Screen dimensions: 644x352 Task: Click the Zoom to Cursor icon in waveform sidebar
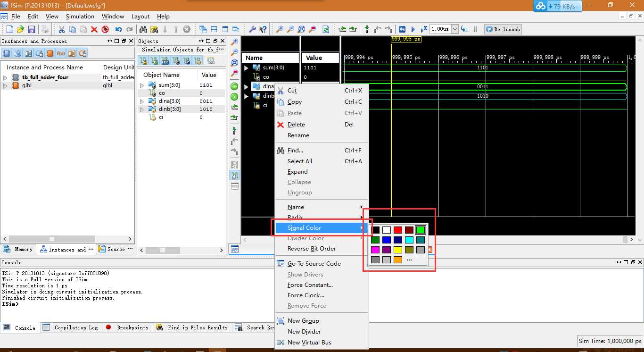coord(234,73)
